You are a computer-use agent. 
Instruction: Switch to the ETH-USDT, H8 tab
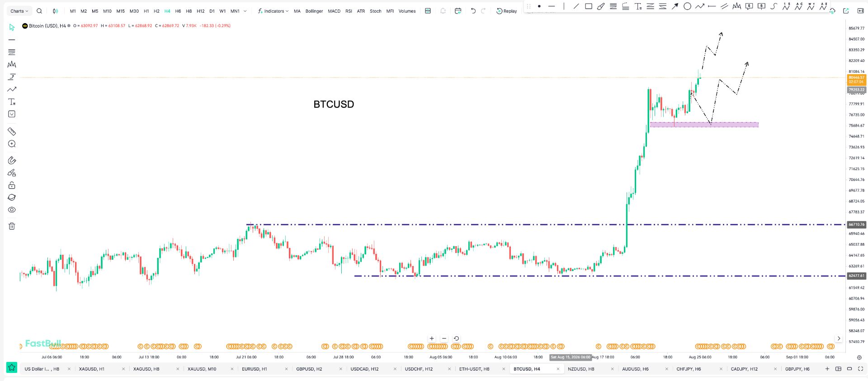click(x=474, y=369)
